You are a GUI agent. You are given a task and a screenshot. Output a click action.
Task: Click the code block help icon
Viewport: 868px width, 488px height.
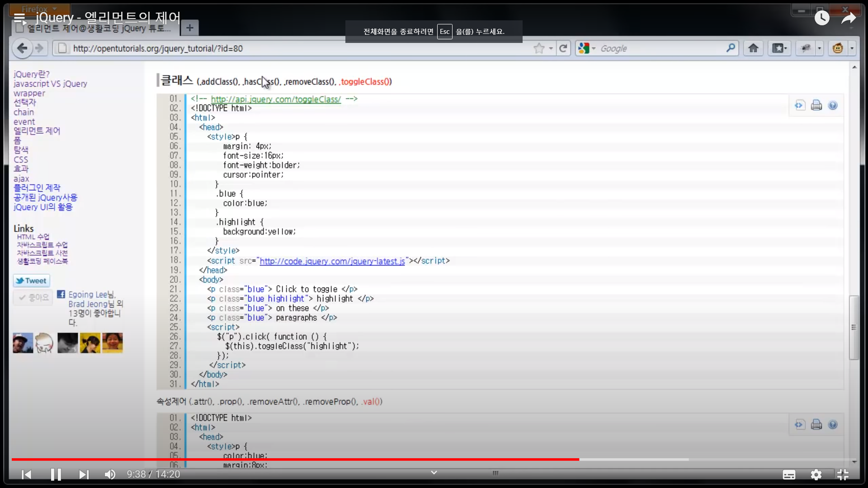(x=833, y=105)
